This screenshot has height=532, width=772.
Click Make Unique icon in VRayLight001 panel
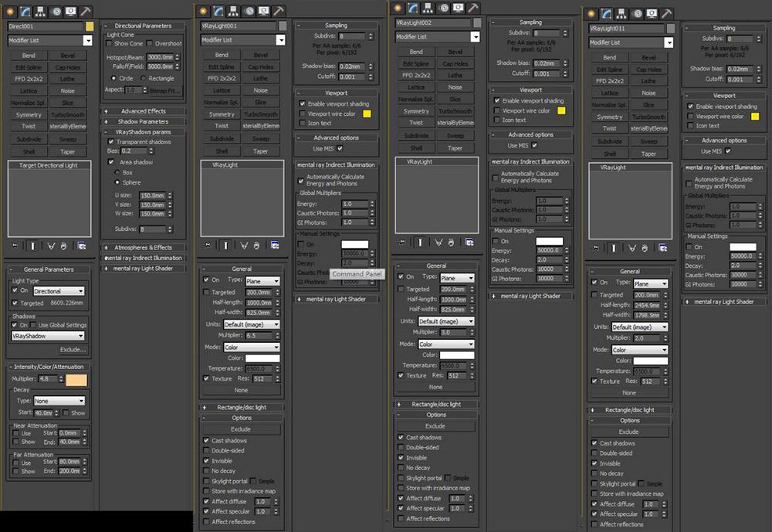(x=244, y=245)
